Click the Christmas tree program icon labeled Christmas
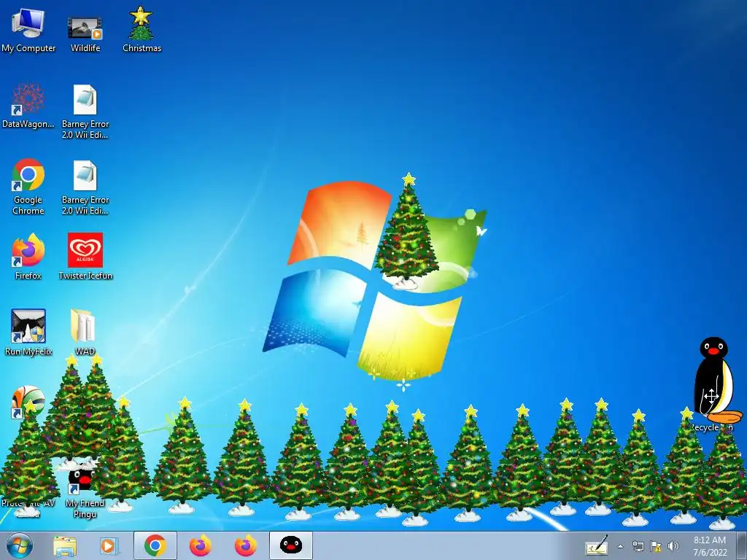The height and width of the screenshot is (560, 747). [x=142, y=30]
